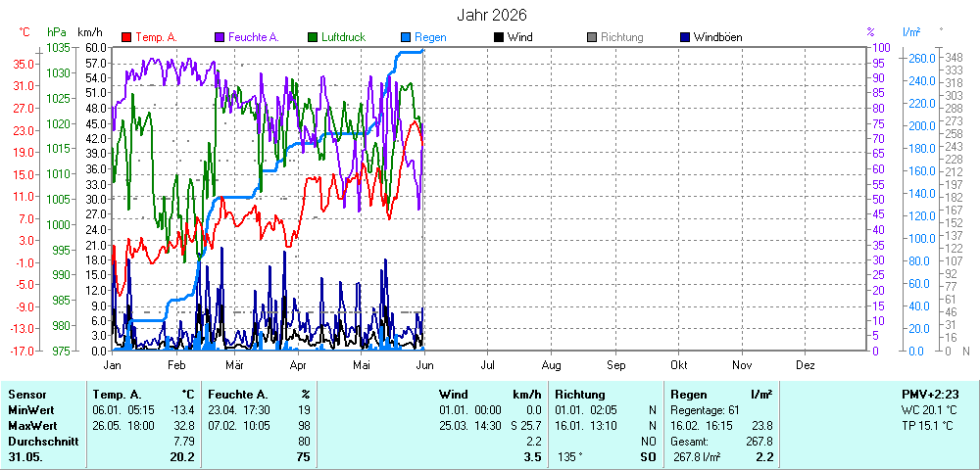Click the light blue Regen legend swatch
Image resolution: width=980 pixels, height=470 pixels.
coord(405,37)
